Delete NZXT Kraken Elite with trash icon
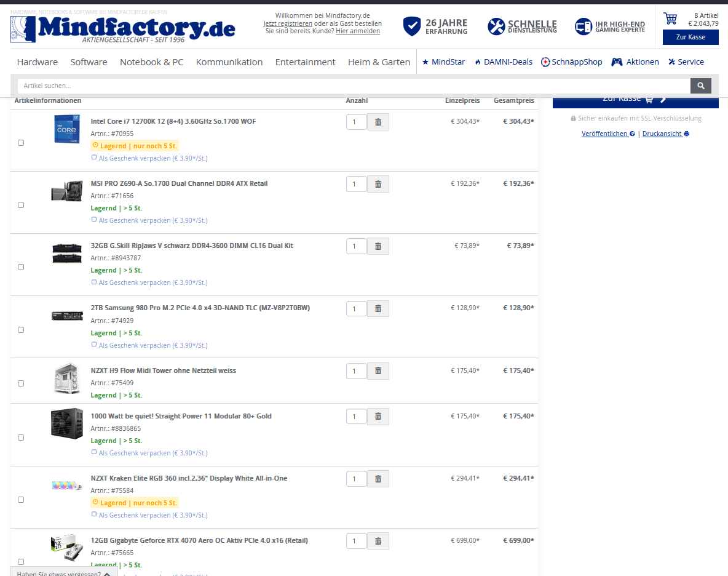The image size is (728, 576). pyautogui.click(x=378, y=479)
